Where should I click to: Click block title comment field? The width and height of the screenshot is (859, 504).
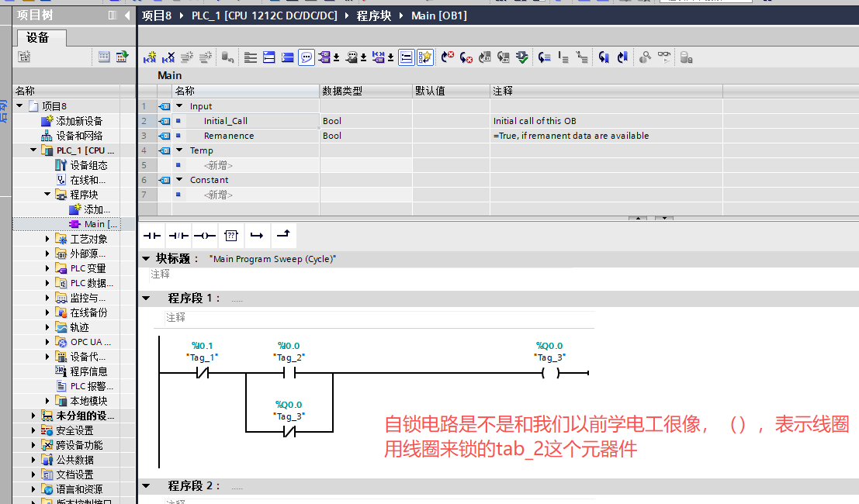tap(362, 274)
